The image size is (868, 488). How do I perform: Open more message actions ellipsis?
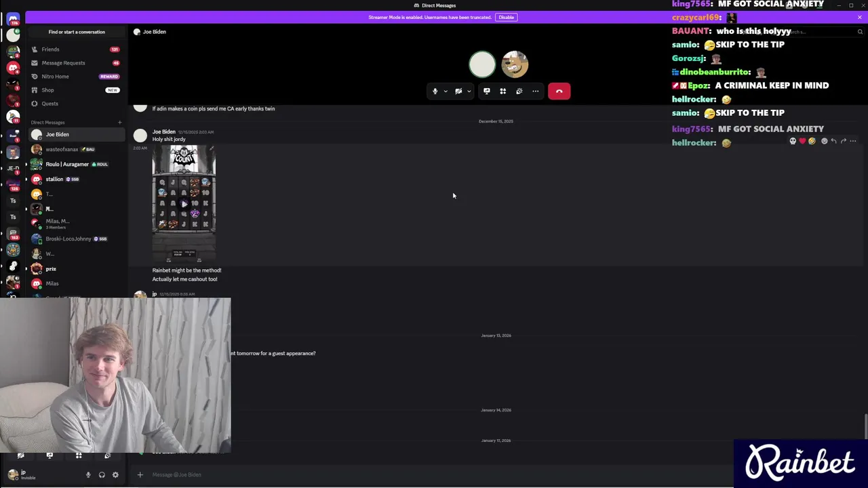click(x=853, y=141)
